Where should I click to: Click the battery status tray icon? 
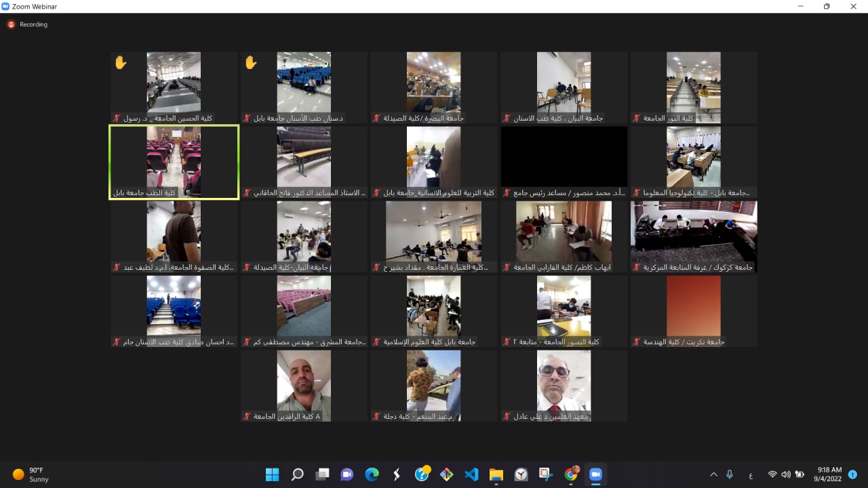click(800, 474)
